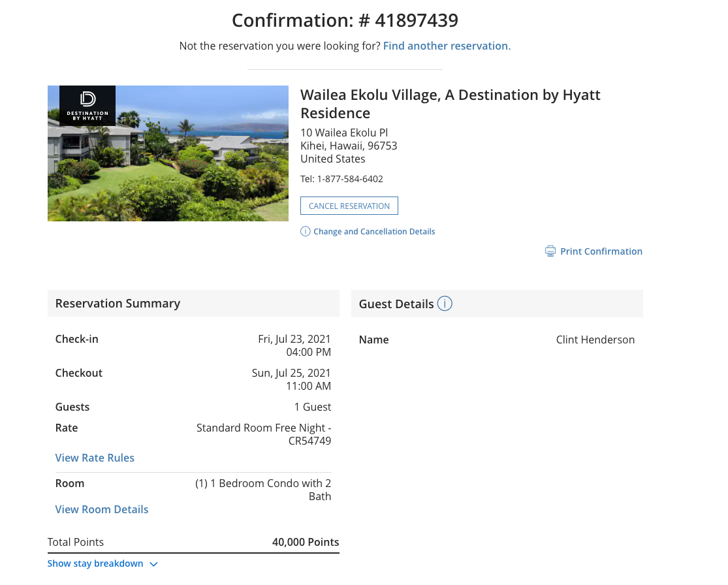Click the info icon next to Guest Details
Screen dimensions: 728x585
(x=445, y=303)
